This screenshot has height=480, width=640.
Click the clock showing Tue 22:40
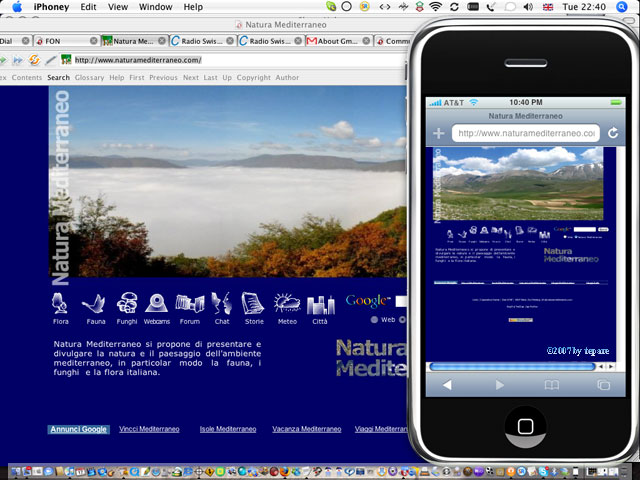coord(584,7)
